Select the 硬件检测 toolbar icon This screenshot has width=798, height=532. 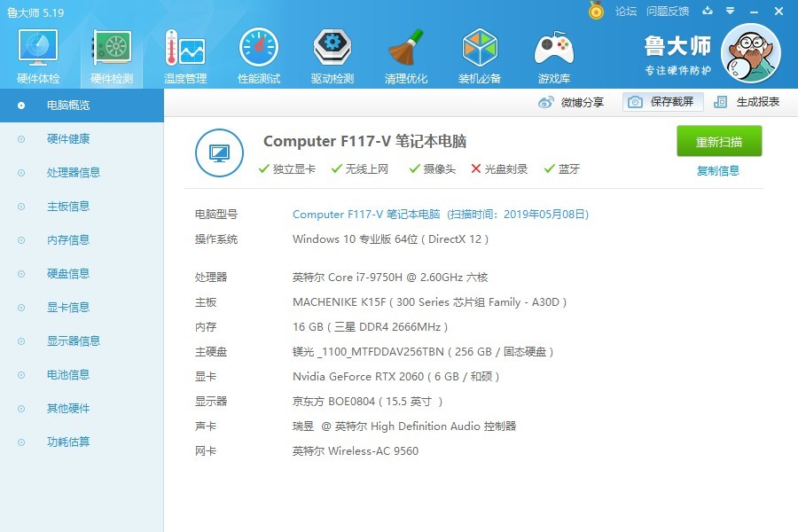(x=110, y=53)
